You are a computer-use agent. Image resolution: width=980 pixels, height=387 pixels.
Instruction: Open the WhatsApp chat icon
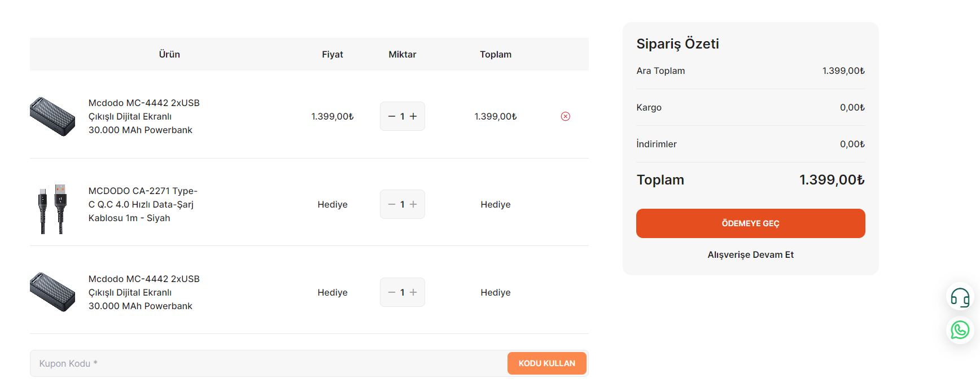pos(960,330)
